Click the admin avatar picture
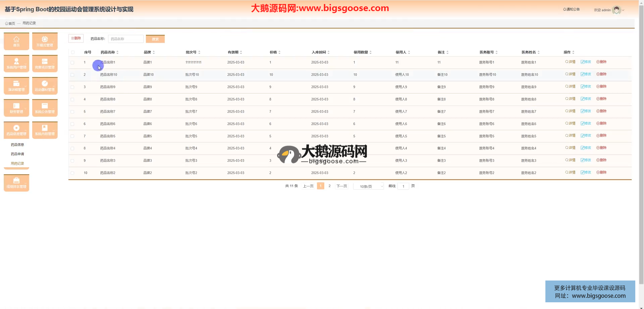This screenshot has width=644, height=309. coord(616,10)
